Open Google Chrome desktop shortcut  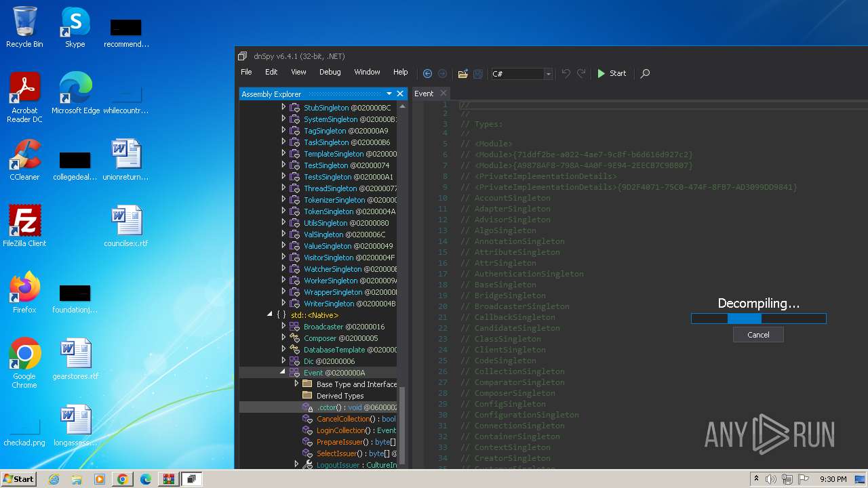click(x=24, y=363)
